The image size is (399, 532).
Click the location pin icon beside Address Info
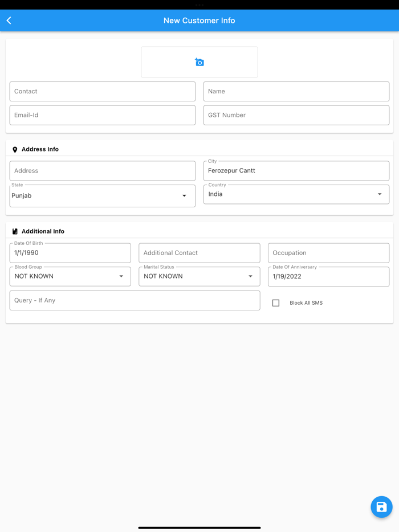(x=15, y=149)
